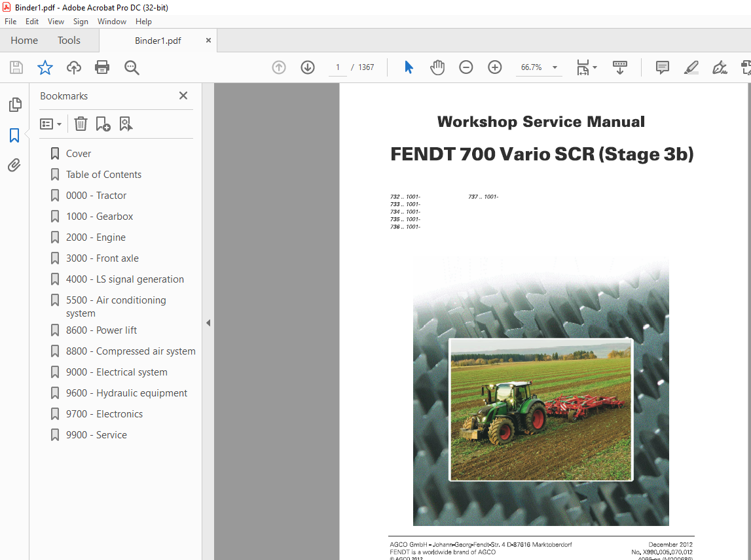The height and width of the screenshot is (560, 751).
Task: Choose the Selection arrow tool
Action: tap(409, 67)
